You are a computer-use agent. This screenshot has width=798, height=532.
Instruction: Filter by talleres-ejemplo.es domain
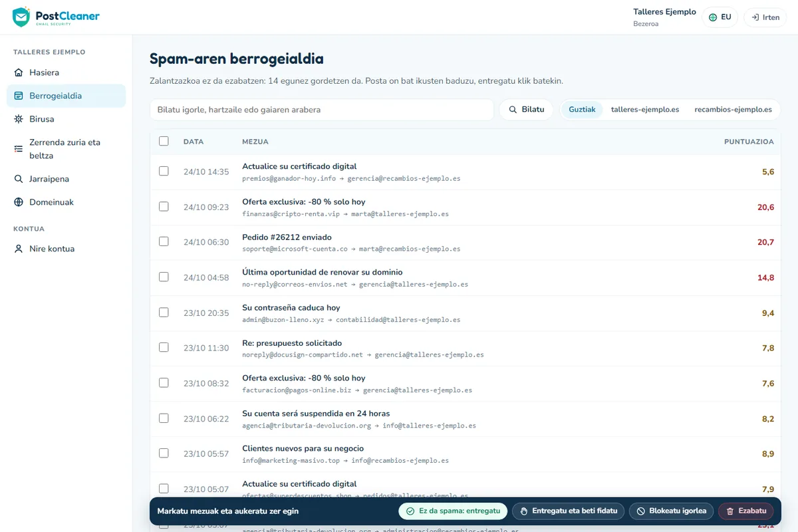point(645,110)
